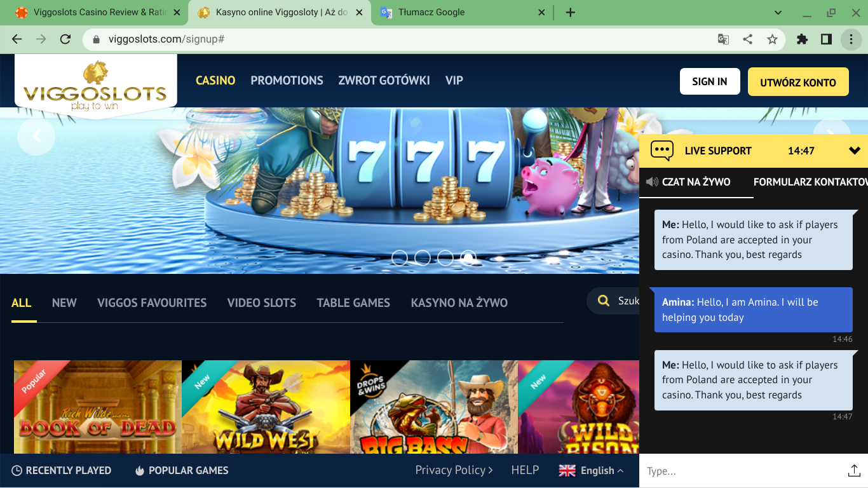The width and height of the screenshot is (868, 488).
Task: Mute live chat sound speaker icon
Action: pyautogui.click(x=652, y=182)
